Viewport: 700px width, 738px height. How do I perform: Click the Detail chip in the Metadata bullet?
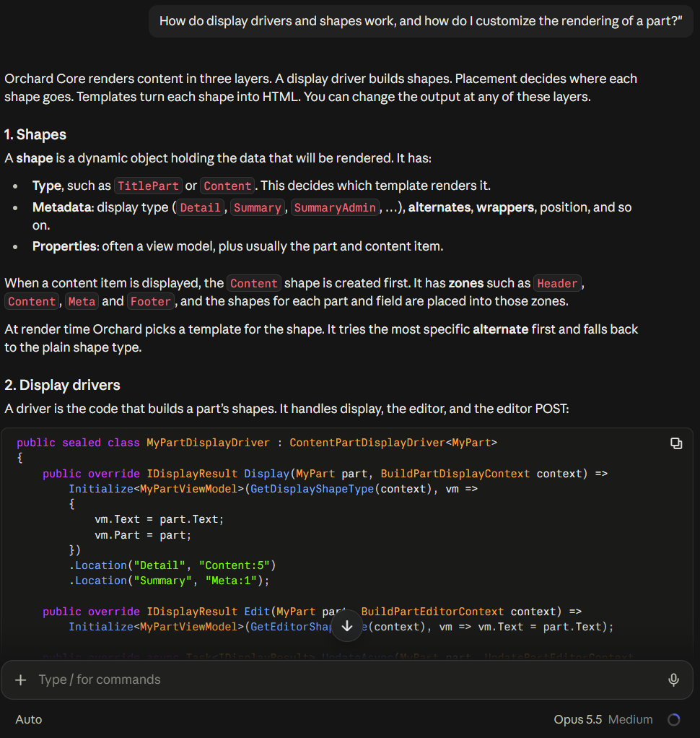click(200, 207)
